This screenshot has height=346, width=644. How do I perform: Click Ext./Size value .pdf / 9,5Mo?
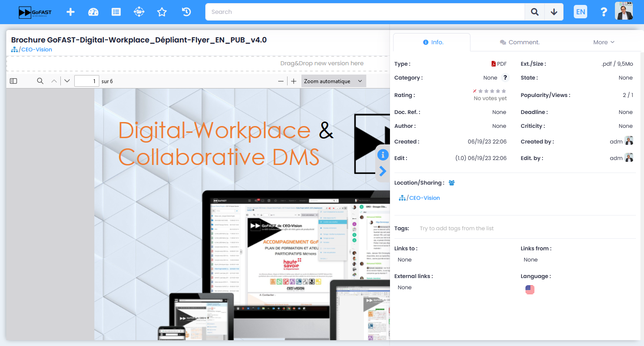click(x=617, y=64)
